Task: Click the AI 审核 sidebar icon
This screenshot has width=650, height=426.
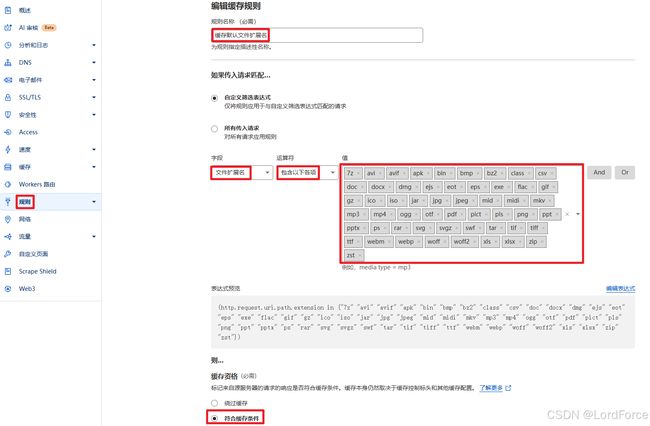Action: pos(7,27)
